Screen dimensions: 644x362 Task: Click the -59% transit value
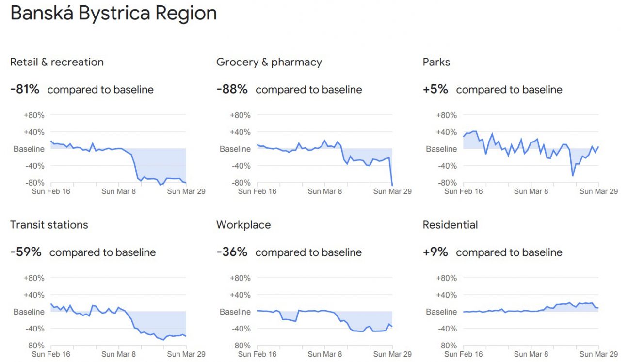coord(26,252)
